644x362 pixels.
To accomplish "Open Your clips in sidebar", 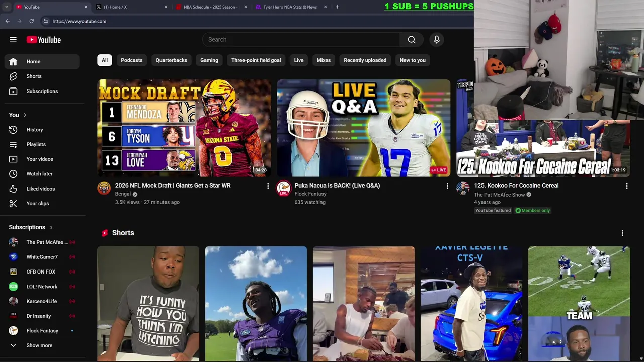I will click(x=42, y=203).
